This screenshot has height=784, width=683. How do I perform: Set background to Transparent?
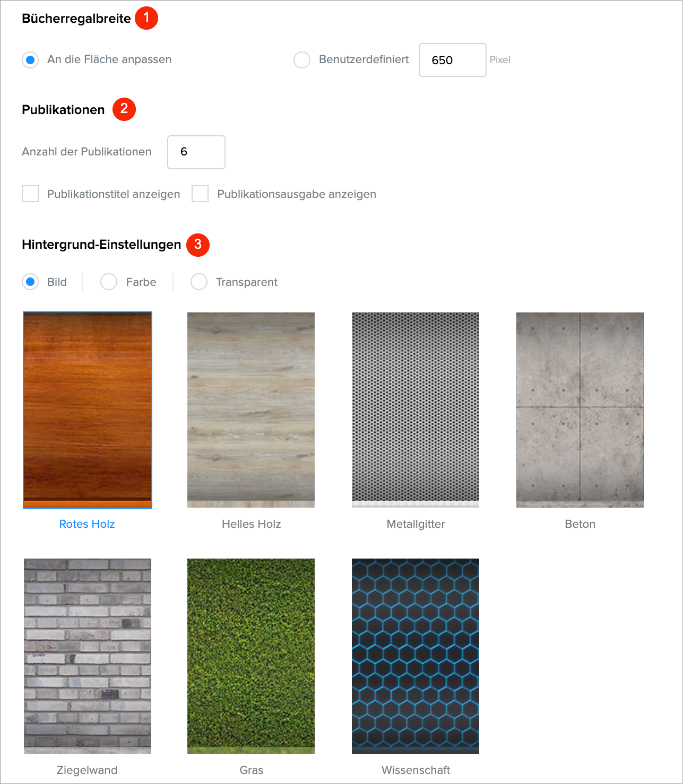click(199, 282)
